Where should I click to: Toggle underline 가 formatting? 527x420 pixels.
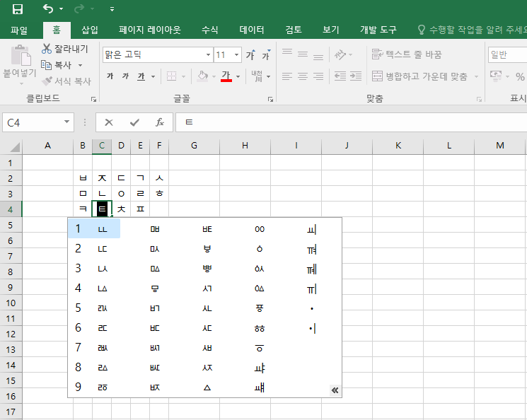(141, 76)
